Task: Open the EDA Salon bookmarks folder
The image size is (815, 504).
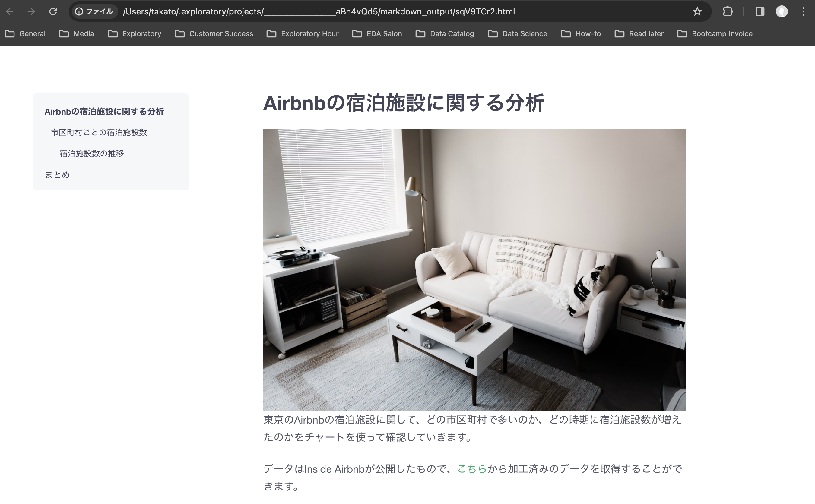Action: pyautogui.click(x=377, y=34)
